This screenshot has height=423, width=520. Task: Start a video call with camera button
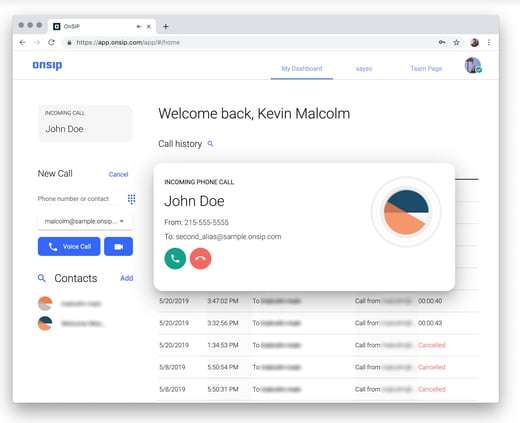pos(118,246)
